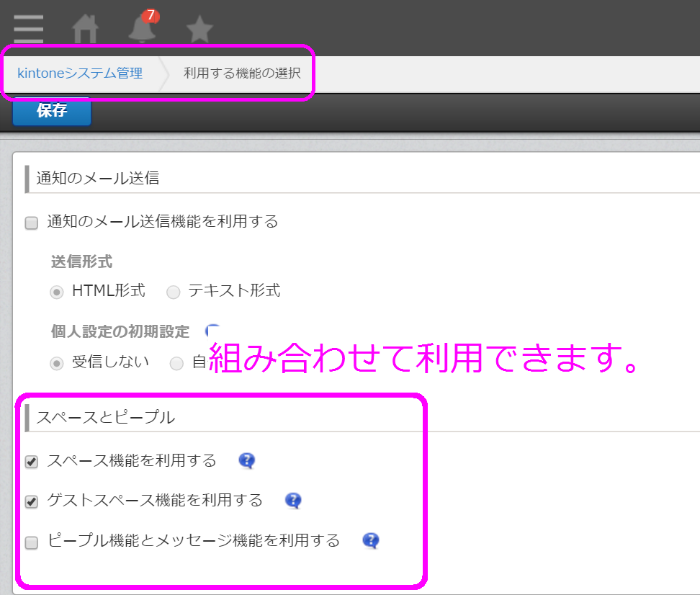Click the 通知のメール送信 section heading
700x595 pixels.
pyautogui.click(x=98, y=178)
